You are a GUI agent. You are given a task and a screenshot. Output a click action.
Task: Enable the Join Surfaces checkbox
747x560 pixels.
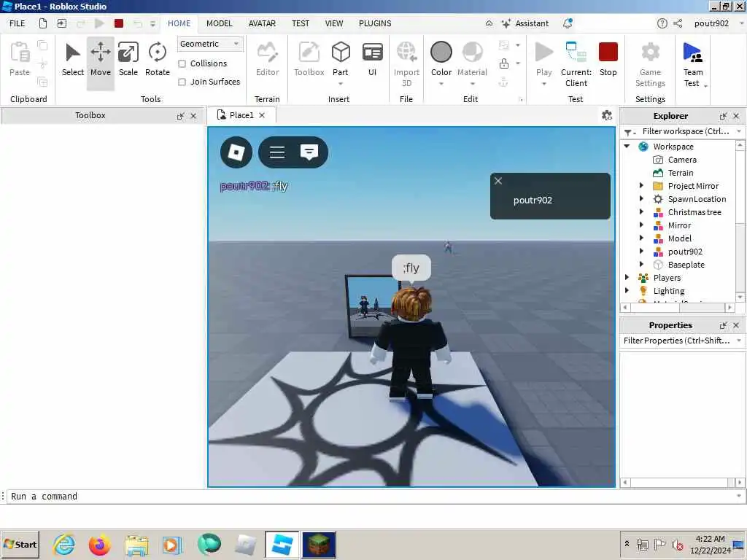click(x=182, y=82)
